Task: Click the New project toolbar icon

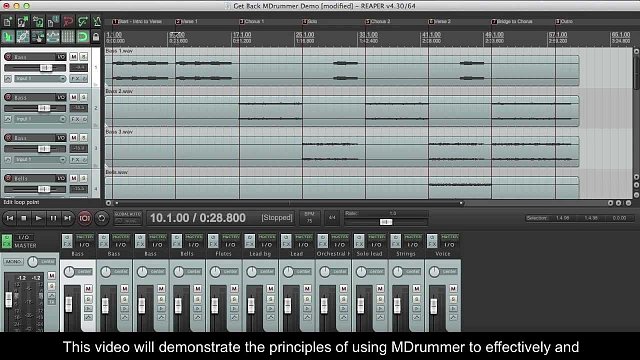Action: 8,21
